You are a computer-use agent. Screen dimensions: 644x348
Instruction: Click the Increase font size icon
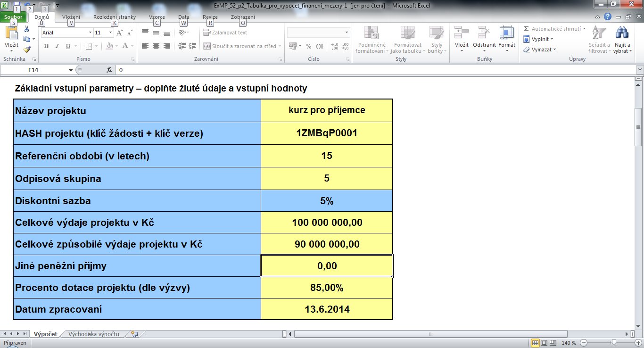tap(120, 33)
